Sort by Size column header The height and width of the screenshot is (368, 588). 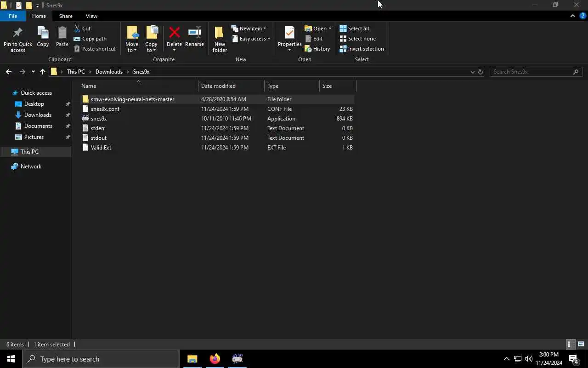coord(338,86)
